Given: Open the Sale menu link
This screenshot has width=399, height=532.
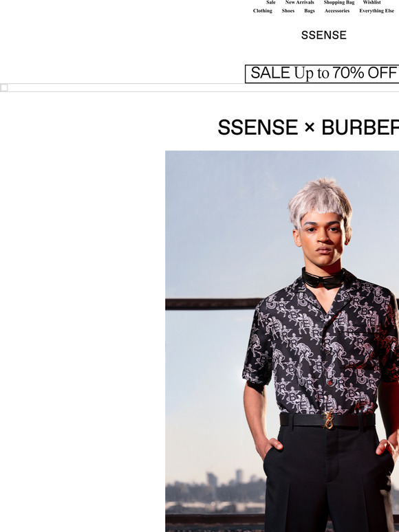Looking at the screenshot, I should coord(270,2).
